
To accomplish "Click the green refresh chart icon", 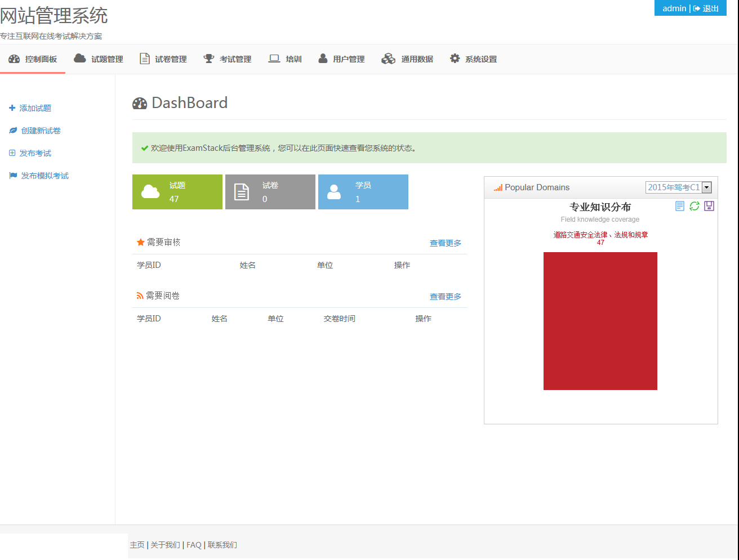I will click(x=695, y=206).
